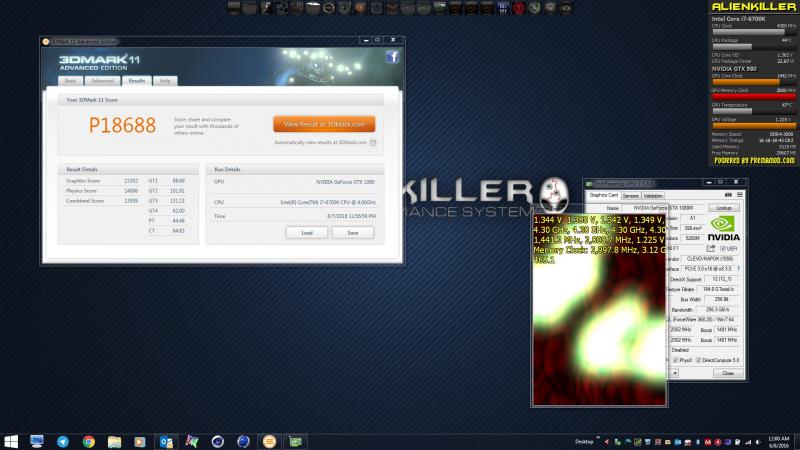Click the Save button in Run Details
This screenshot has width=800, height=450.
click(x=353, y=233)
